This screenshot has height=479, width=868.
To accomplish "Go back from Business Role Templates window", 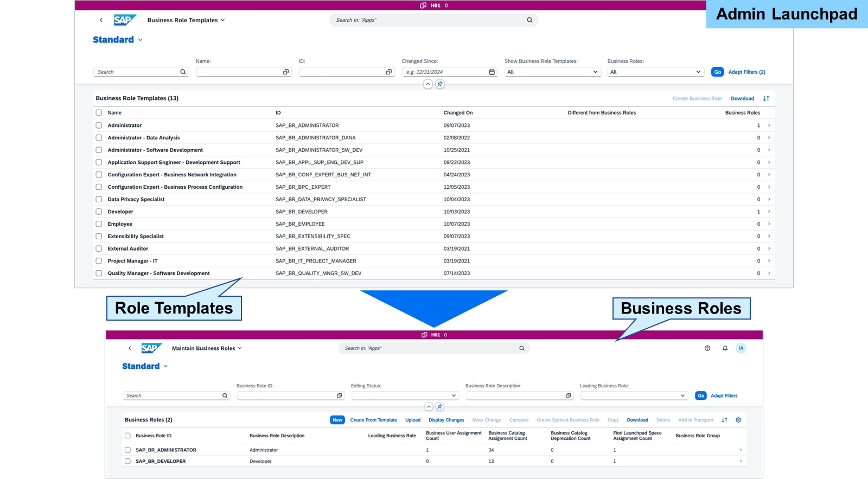I will [x=101, y=20].
